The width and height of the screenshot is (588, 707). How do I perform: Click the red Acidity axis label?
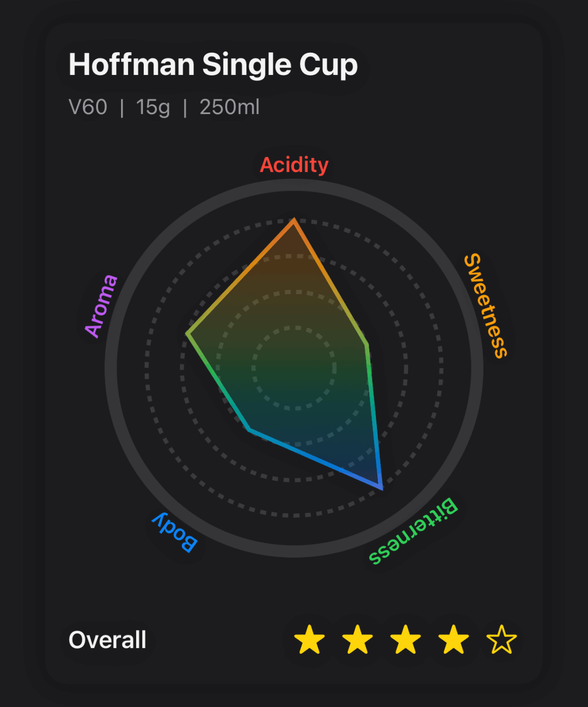(x=294, y=165)
